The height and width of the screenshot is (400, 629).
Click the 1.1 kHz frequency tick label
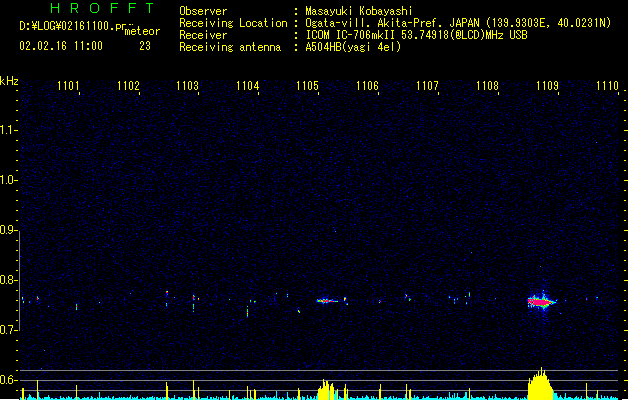[x=8, y=130]
